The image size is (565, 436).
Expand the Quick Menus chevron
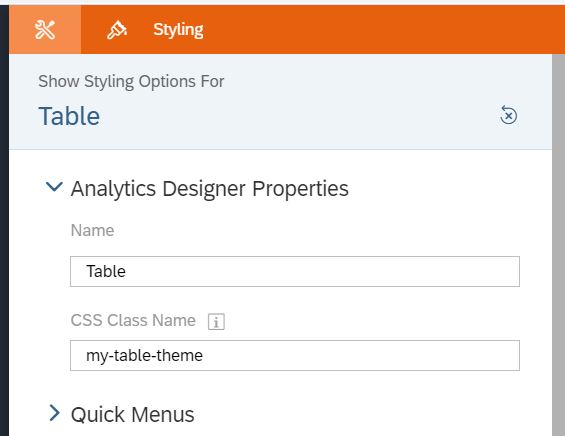tap(54, 413)
